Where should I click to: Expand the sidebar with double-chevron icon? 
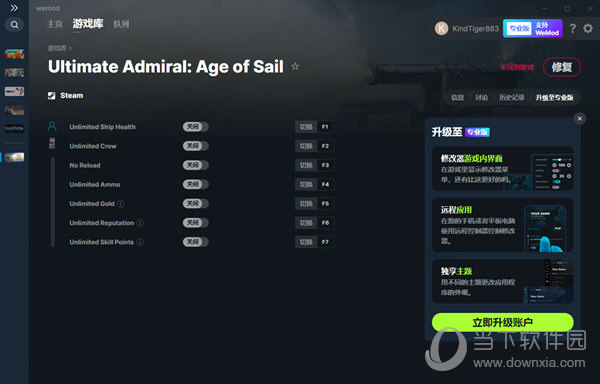[14, 8]
